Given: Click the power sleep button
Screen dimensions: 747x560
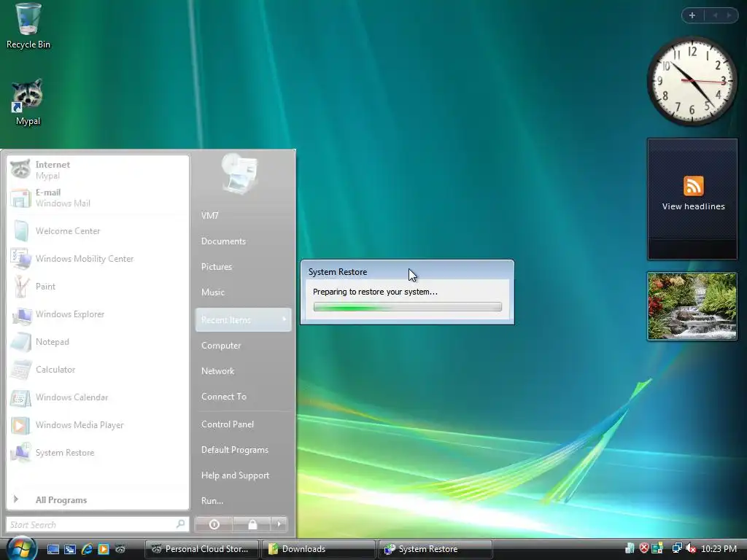Looking at the screenshot, I should (x=214, y=524).
